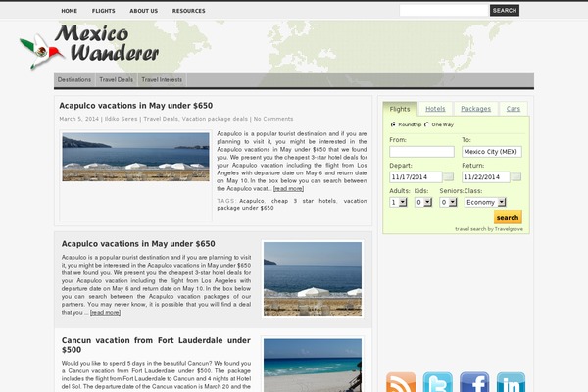This screenshot has width=588, height=392.
Task: Click the March 5, 2014 post date
Action: [78, 119]
